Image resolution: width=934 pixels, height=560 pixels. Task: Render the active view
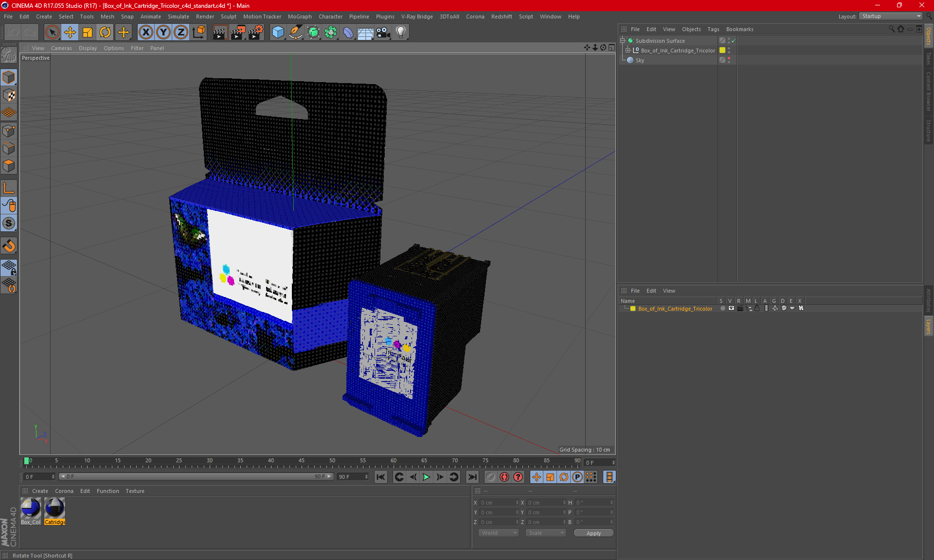click(x=220, y=32)
